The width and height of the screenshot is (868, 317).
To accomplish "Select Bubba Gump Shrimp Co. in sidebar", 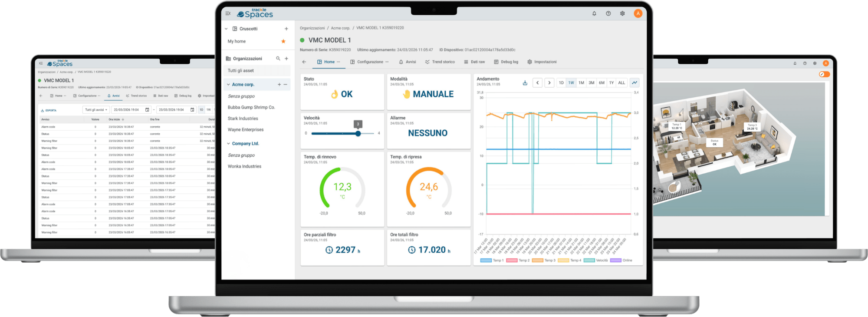I will [251, 107].
